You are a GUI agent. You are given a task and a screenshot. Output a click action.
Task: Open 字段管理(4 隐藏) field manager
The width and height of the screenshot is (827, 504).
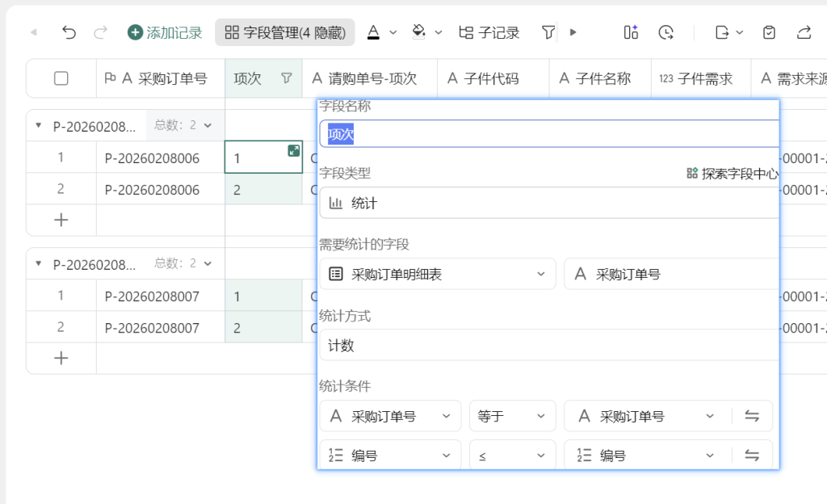[285, 32]
